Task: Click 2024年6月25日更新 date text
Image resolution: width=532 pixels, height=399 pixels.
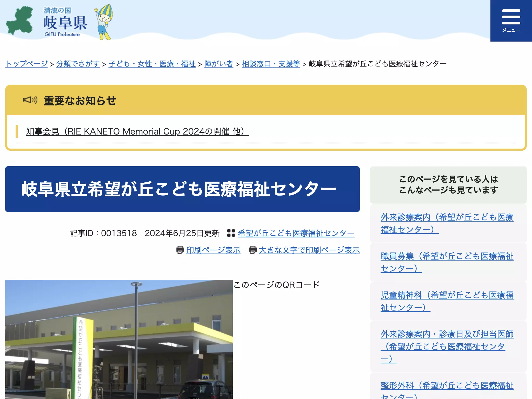Action: coord(182,233)
